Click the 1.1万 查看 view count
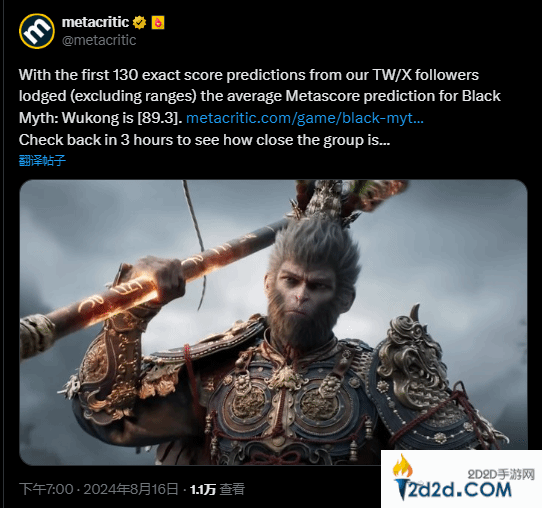Image resolution: width=542 pixels, height=508 pixels. point(217,489)
